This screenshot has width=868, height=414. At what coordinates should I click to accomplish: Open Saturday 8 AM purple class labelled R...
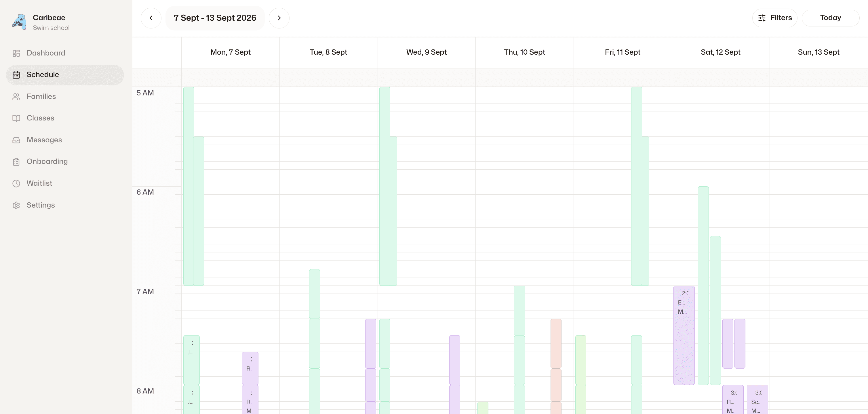tap(733, 400)
